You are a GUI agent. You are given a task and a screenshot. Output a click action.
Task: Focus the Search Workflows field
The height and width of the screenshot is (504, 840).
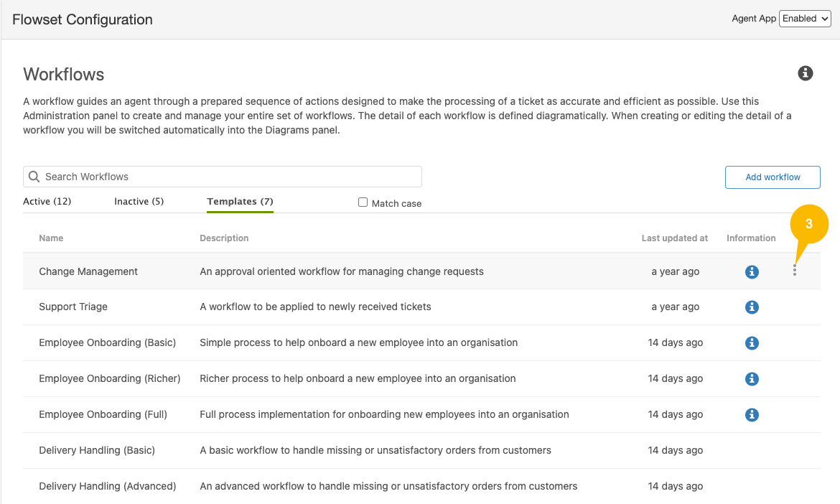tap(223, 177)
